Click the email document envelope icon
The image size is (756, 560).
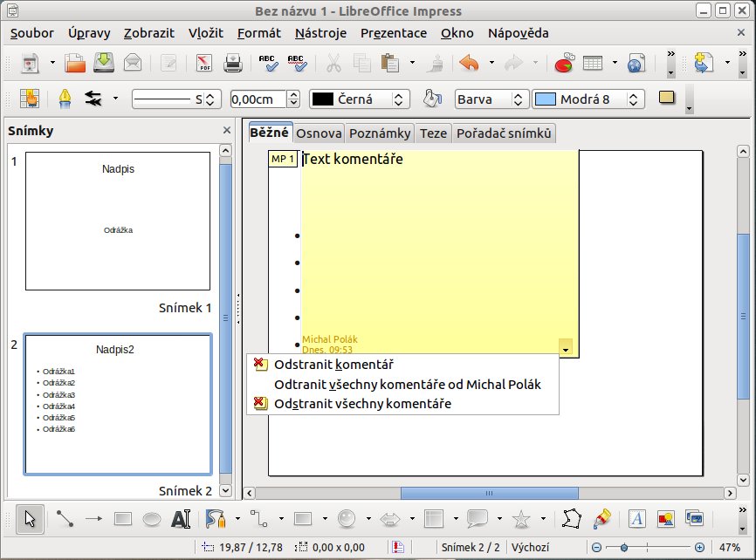[x=133, y=63]
